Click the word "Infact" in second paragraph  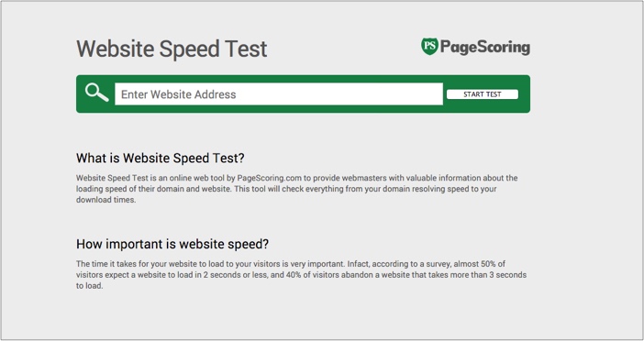coord(358,264)
